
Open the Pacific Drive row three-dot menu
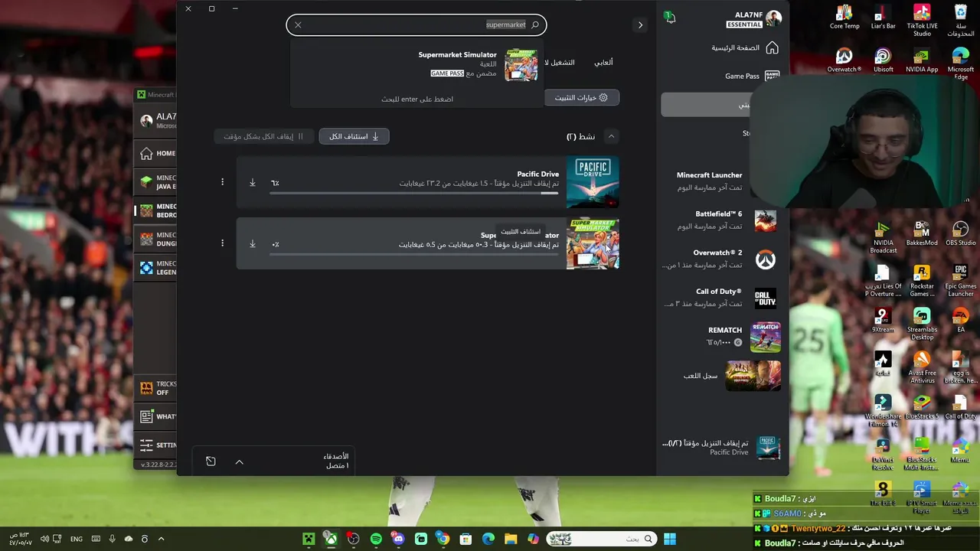pyautogui.click(x=222, y=182)
